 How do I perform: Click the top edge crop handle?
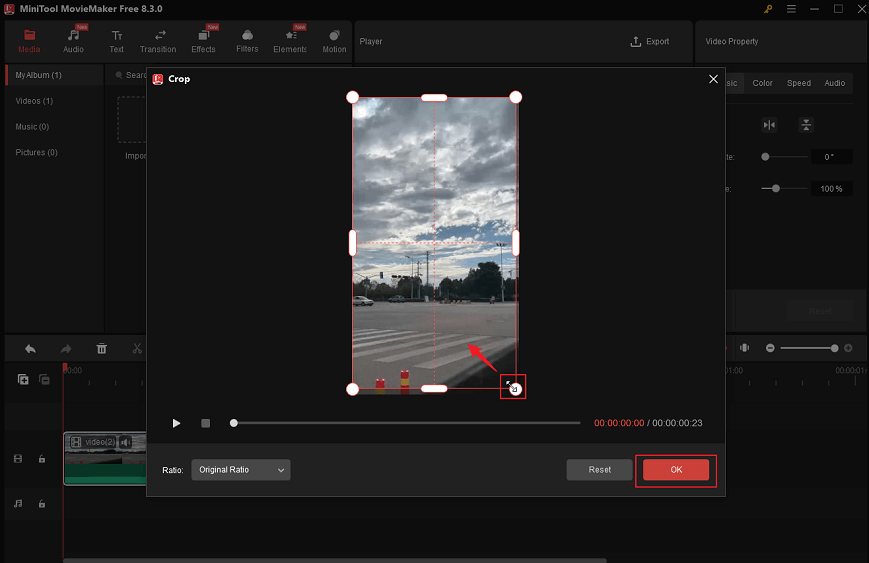(434, 98)
